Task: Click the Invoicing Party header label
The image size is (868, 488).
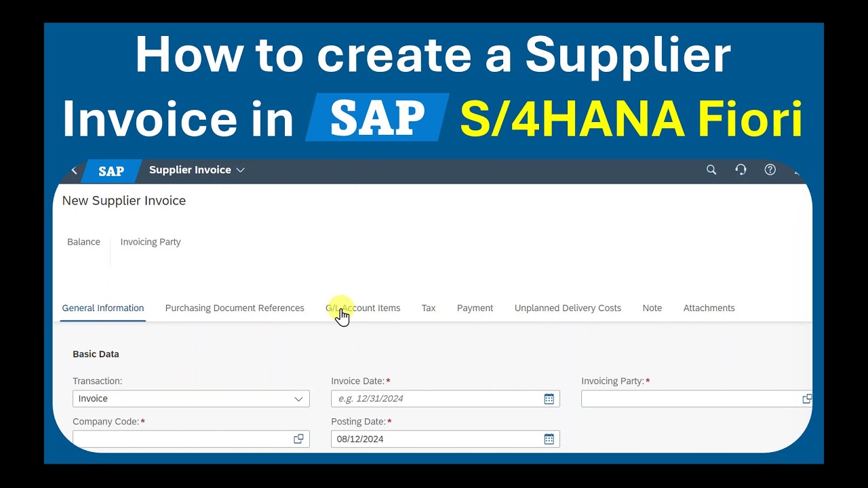Action: pyautogui.click(x=151, y=242)
